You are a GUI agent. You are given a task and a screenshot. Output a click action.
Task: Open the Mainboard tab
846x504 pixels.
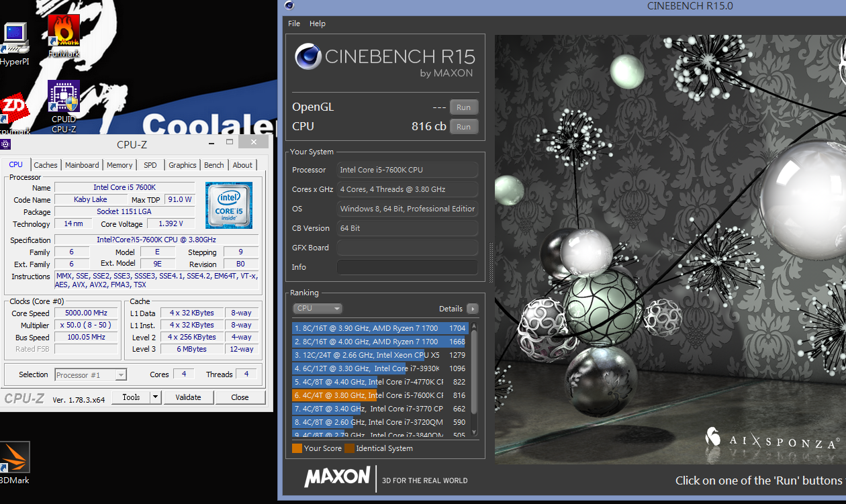click(x=82, y=165)
